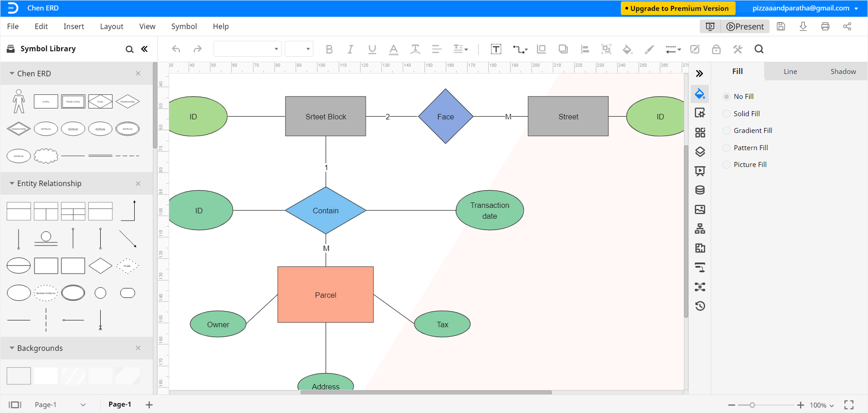Enable Gradient Fill
The image size is (868, 413).
(726, 130)
